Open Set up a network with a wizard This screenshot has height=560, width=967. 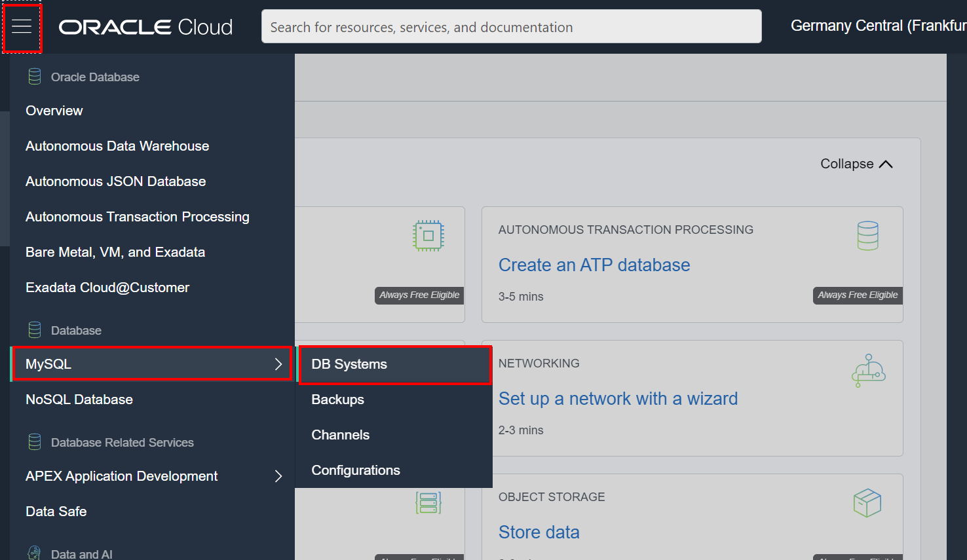point(618,398)
